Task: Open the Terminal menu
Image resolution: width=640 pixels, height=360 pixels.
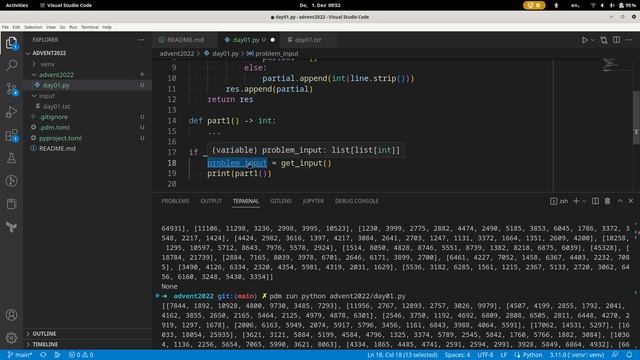Action: point(90,27)
